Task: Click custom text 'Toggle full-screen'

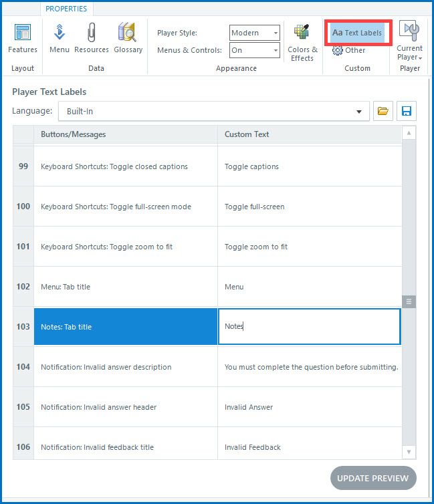Action: click(x=255, y=207)
